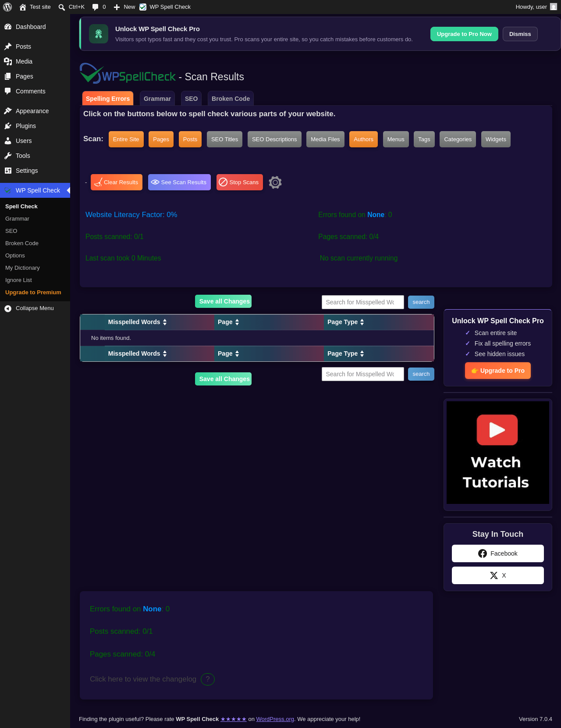
Task: Click the bottom Save all Changes button
Action: pos(223,379)
